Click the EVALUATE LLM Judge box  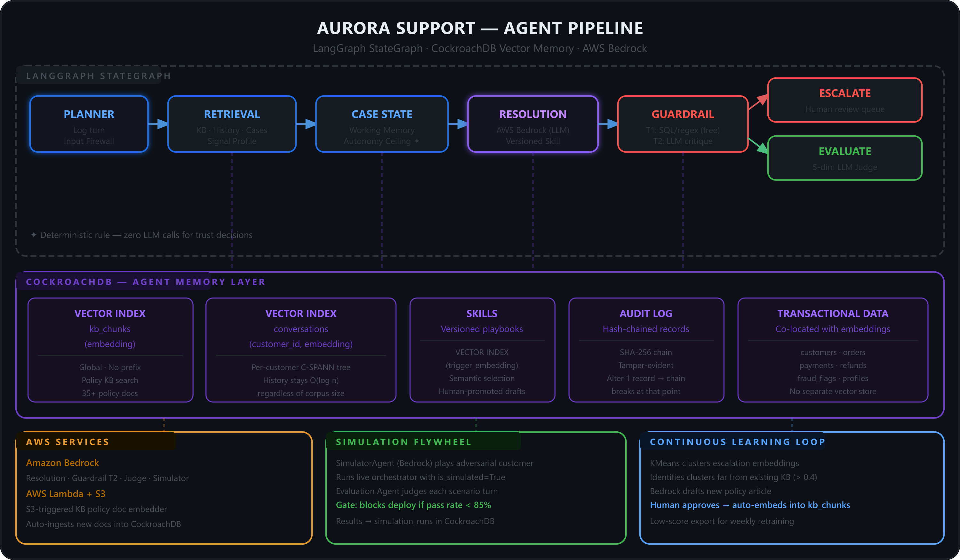pyautogui.click(x=844, y=158)
